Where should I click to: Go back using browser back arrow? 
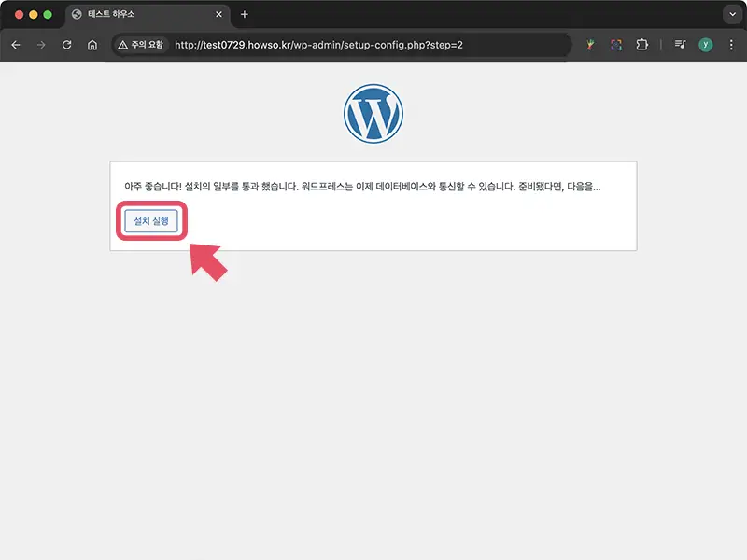click(16, 45)
